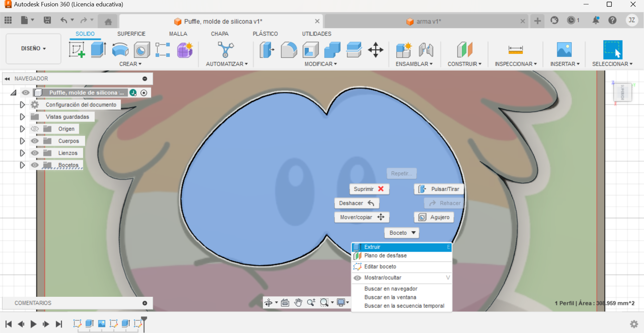644x333 pixels.
Task: Select the Create Sketch tool
Action: coord(77,50)
